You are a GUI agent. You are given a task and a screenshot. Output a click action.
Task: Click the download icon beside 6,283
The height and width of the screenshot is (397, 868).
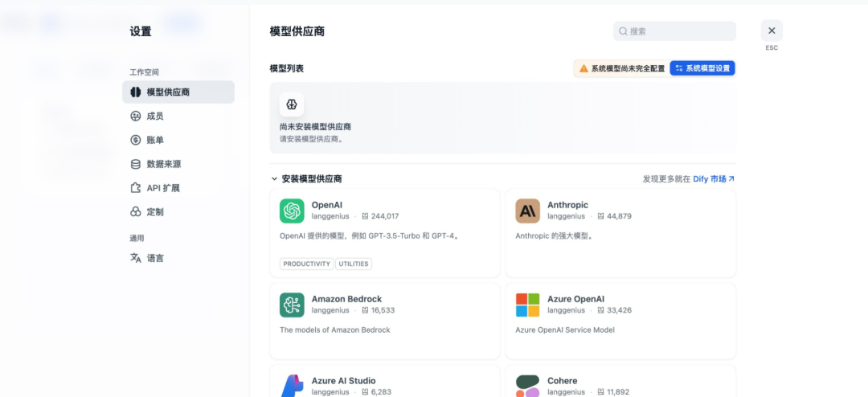366,392
